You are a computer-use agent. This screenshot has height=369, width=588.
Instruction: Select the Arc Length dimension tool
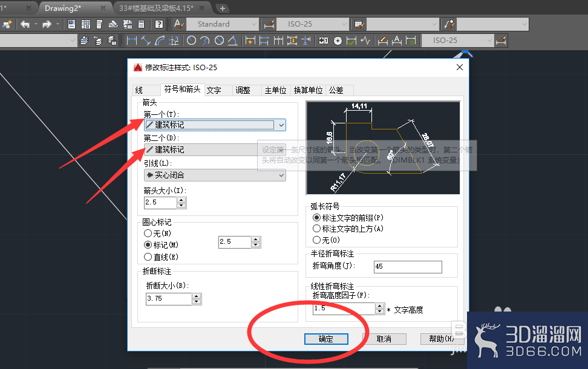click(x=160, y=41)
